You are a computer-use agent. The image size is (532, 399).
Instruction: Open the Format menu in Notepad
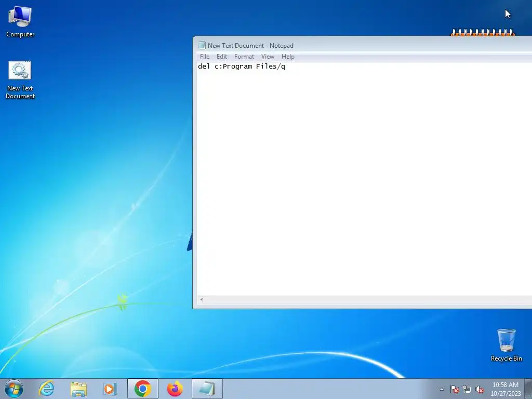[244, 57]
